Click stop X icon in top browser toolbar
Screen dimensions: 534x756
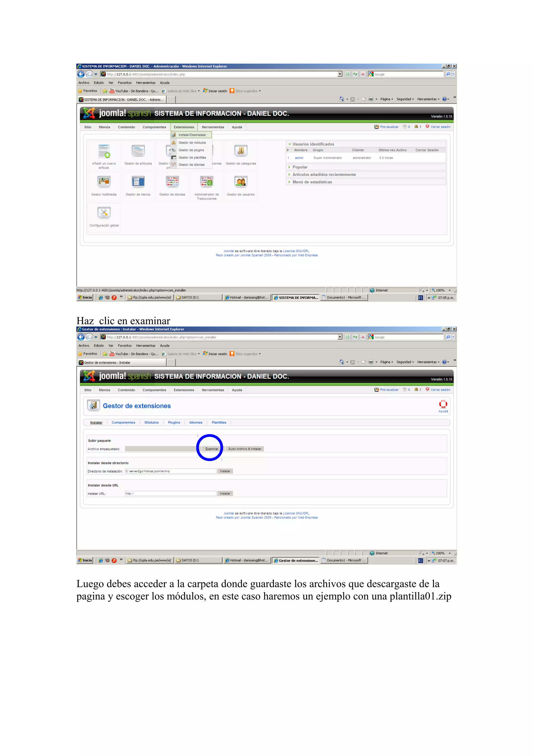pos(363,74)
